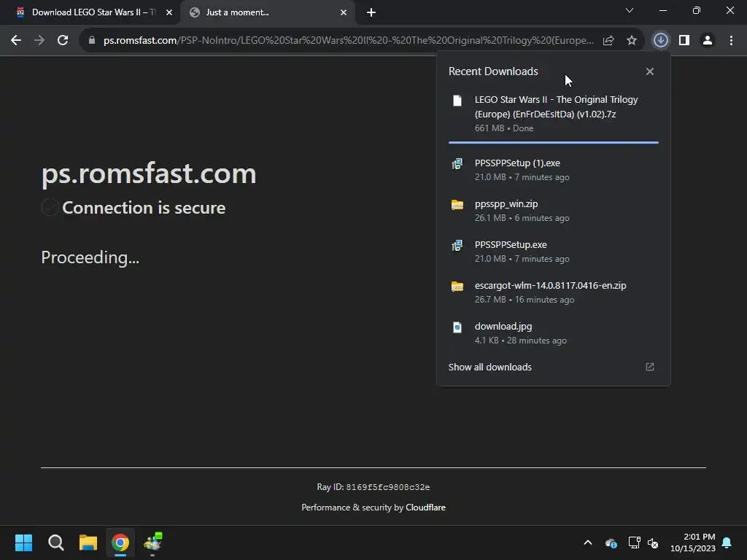Click the PPSSPPSetup (1).exe installer icon
The height and width of the screenshot is (560, 747).
457,164
